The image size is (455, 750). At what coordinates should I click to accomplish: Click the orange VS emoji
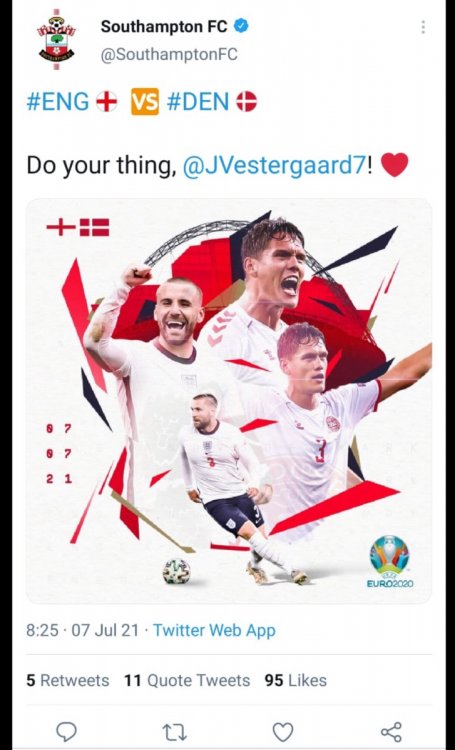[x=144, y=102]
